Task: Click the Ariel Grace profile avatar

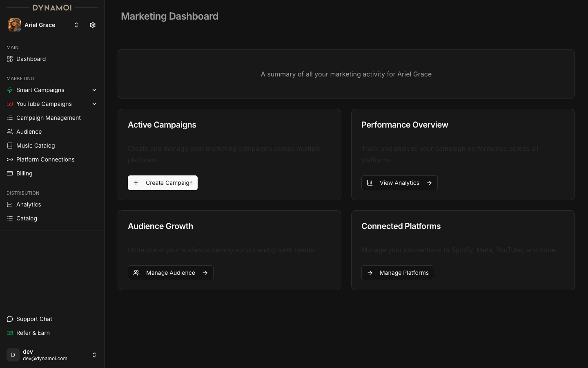Action: tap(14, 25)
